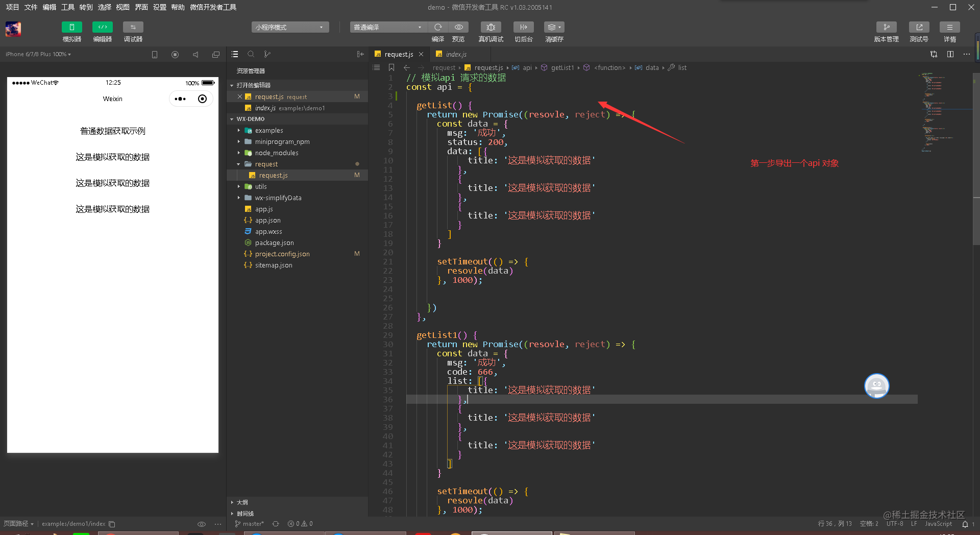Click getList1 in the breadcrumb

562,68
